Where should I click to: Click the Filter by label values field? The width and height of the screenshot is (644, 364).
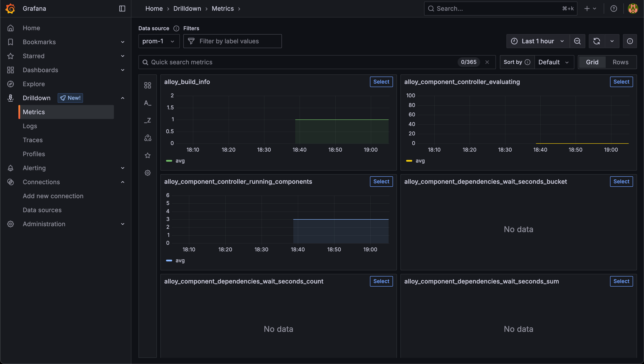tap(233, 41)
